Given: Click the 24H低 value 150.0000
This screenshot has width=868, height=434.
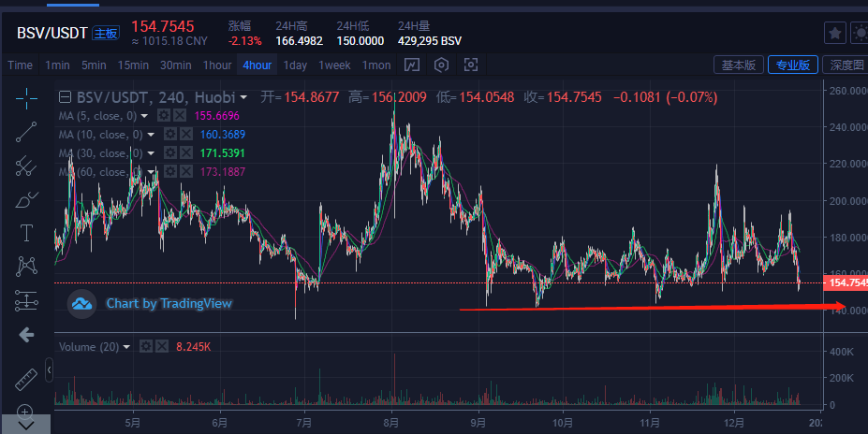Looking at the screenshot, I should coord(360,41).
